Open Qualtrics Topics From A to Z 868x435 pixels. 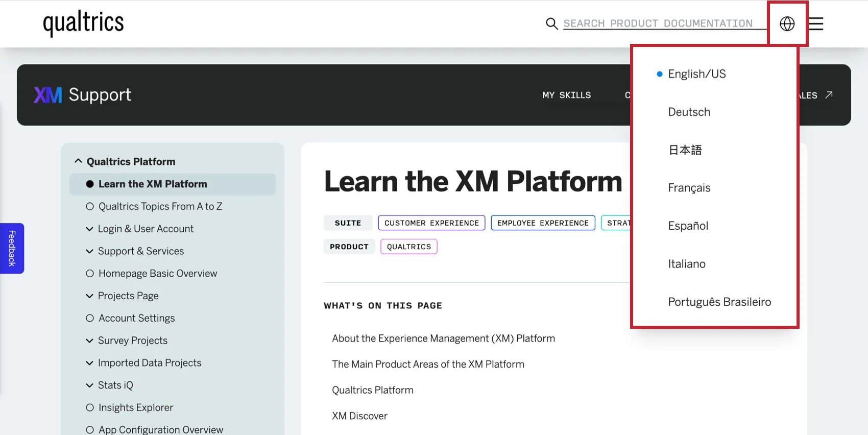click(160, 206)
